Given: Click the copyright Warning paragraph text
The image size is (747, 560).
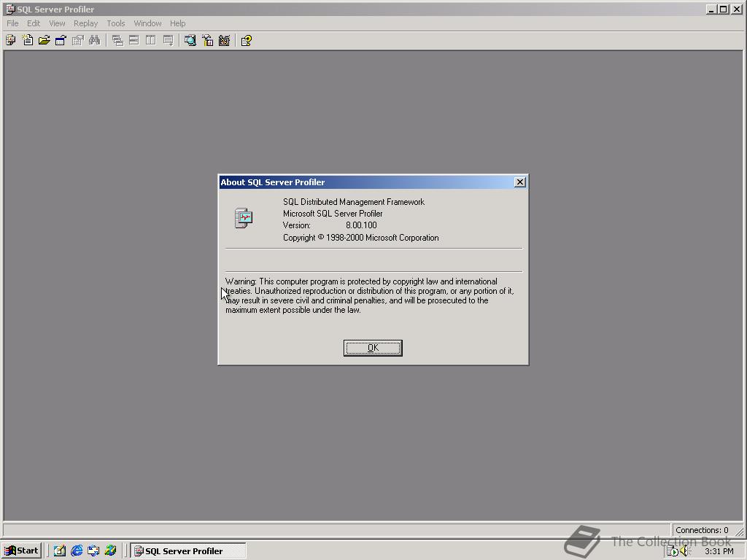Looking at the screenshot, I should click(370, 296).
